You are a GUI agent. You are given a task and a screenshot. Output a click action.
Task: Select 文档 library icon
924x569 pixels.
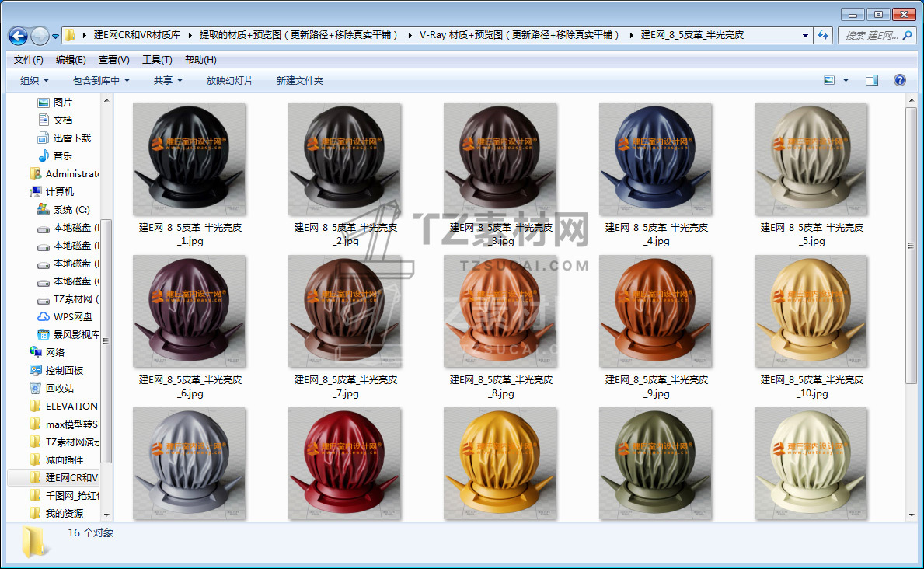(x=43, y=120)
